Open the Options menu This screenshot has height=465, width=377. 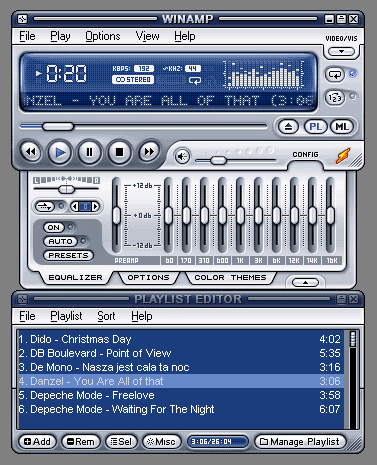pyautogui.click(x=103, y=36)
